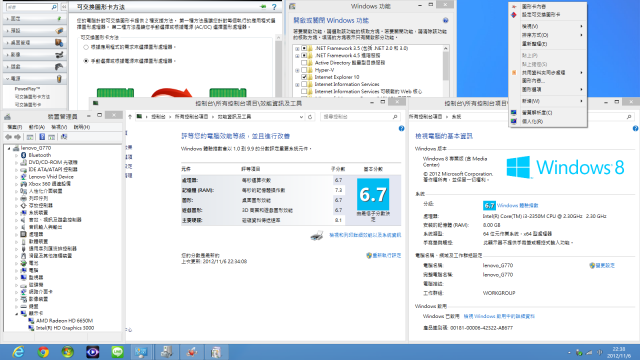Click search magnifier in System window
The width and height of the screenshot is (640, 360).
point(629,117)
